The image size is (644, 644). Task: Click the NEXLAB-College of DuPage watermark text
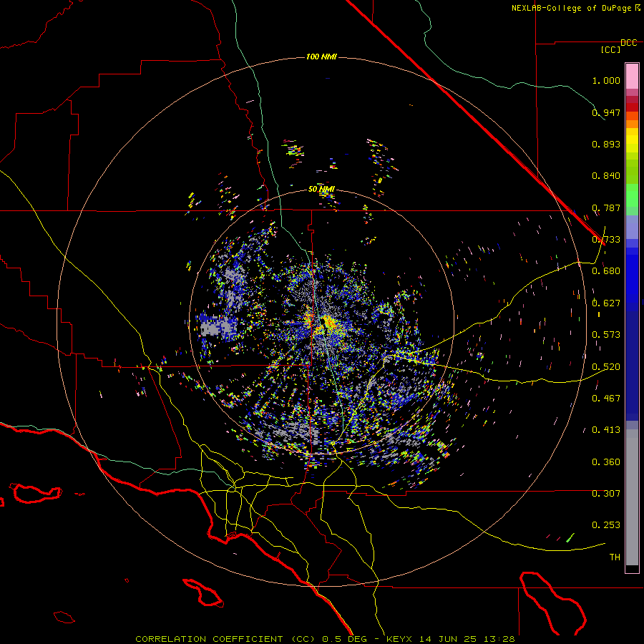575,8
